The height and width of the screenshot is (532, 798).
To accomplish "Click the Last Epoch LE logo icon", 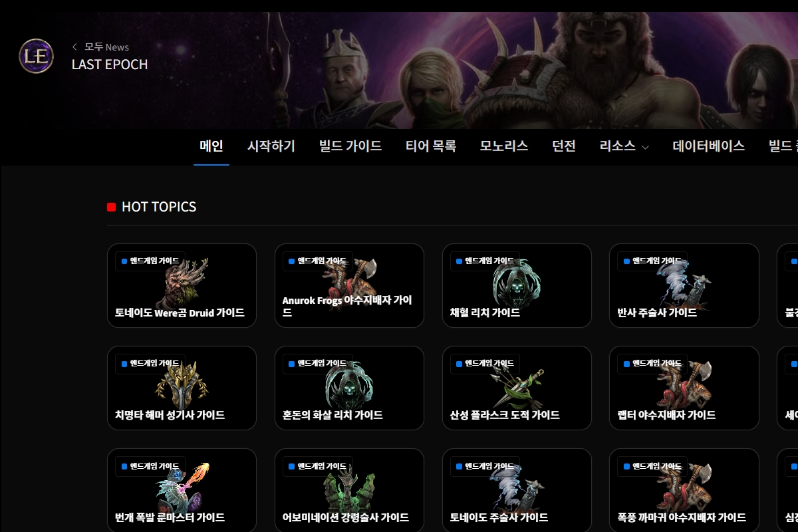I will coord(36,56).
